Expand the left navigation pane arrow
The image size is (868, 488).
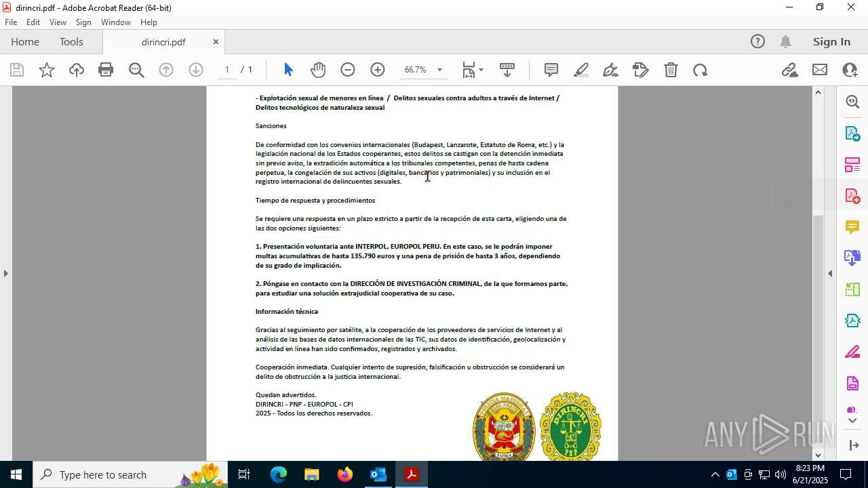tap(5, 273)
